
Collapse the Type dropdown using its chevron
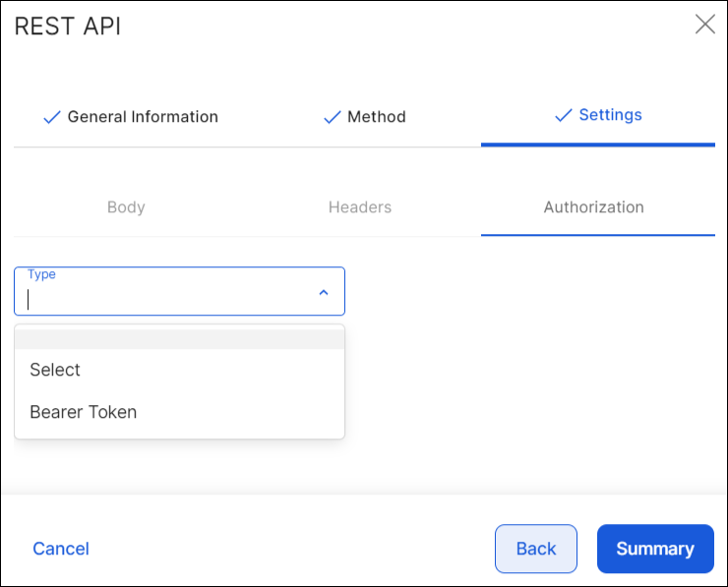[x=324, y=293]
